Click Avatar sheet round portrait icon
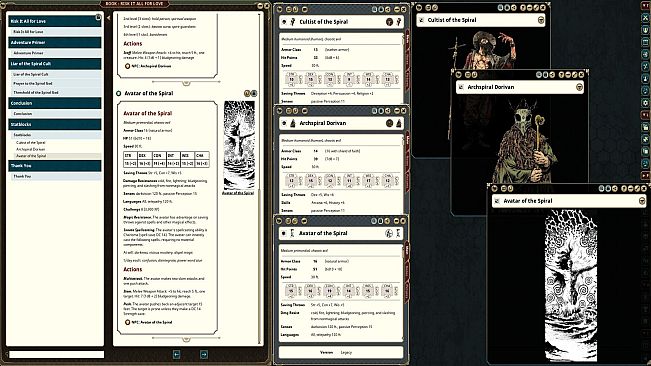651x366 pixels. point(389,233)
